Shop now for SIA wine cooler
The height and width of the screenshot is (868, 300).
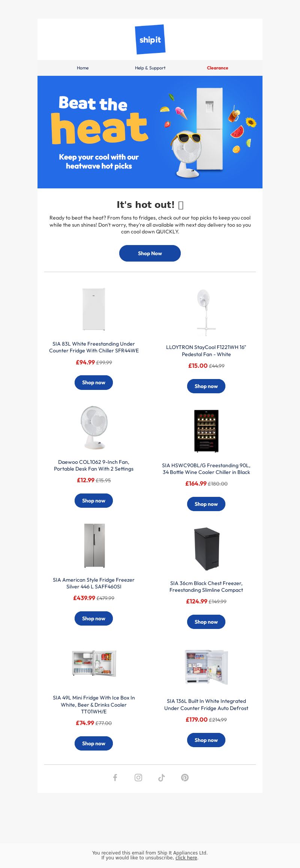(x=206, y=504)
